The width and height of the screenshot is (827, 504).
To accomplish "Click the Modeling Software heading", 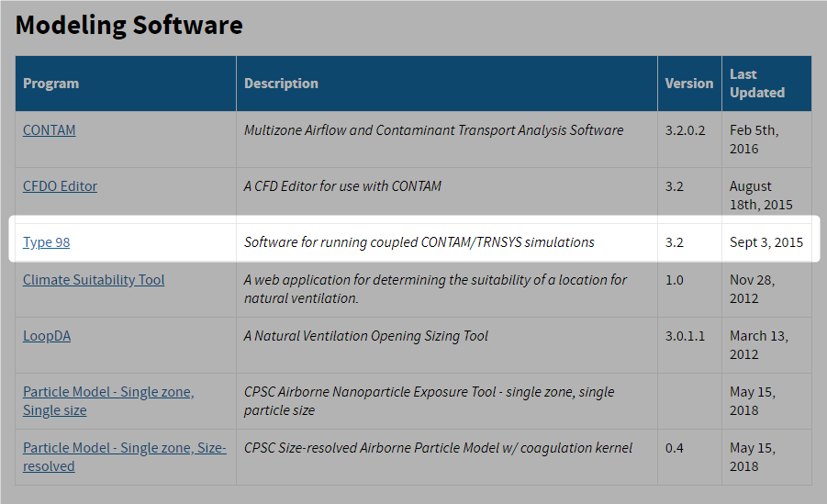I will pyautogui.click(x=129, y=25).
